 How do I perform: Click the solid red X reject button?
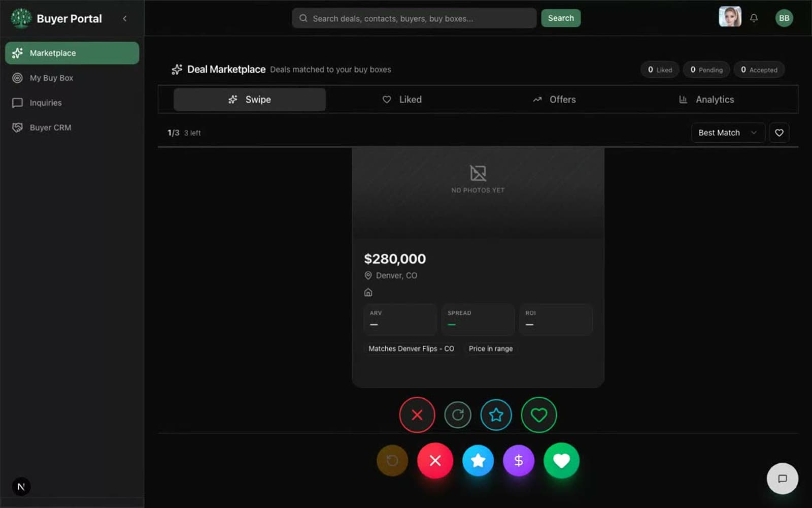tap(435, 461)
